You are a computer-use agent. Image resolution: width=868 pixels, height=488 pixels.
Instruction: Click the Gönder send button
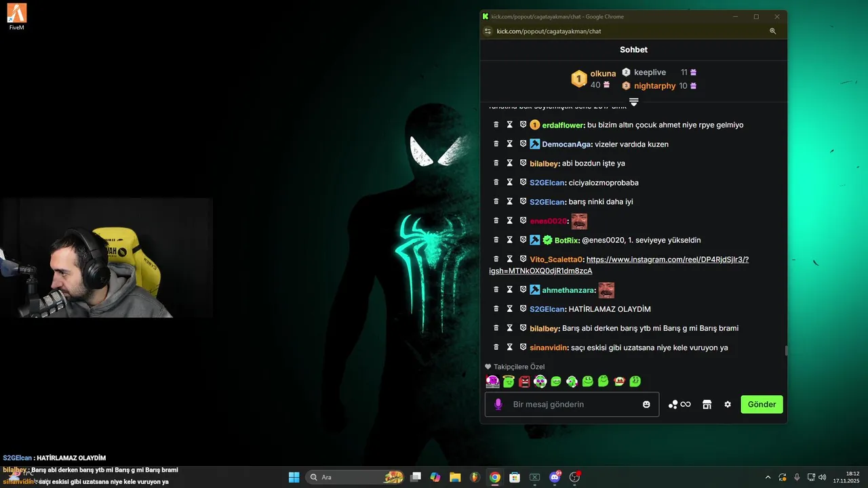click(762, 404)
